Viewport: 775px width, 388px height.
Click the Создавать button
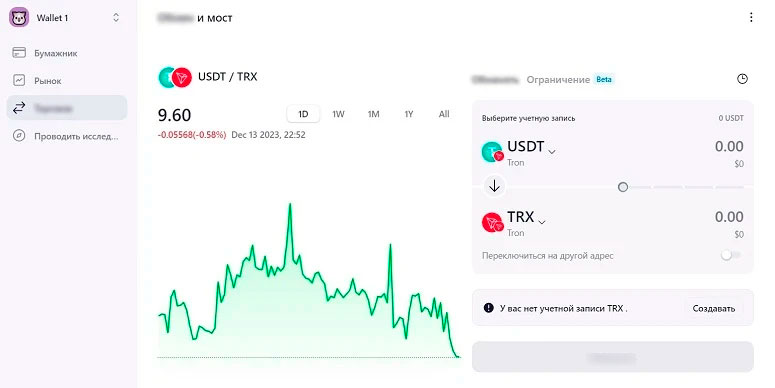[x=714, y=308]
